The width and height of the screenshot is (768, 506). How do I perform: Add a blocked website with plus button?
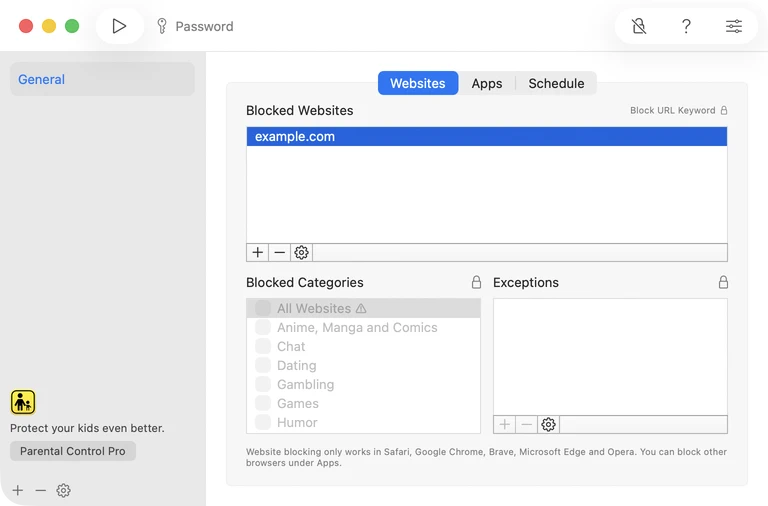pyautogui.click(x=258, y=253)
